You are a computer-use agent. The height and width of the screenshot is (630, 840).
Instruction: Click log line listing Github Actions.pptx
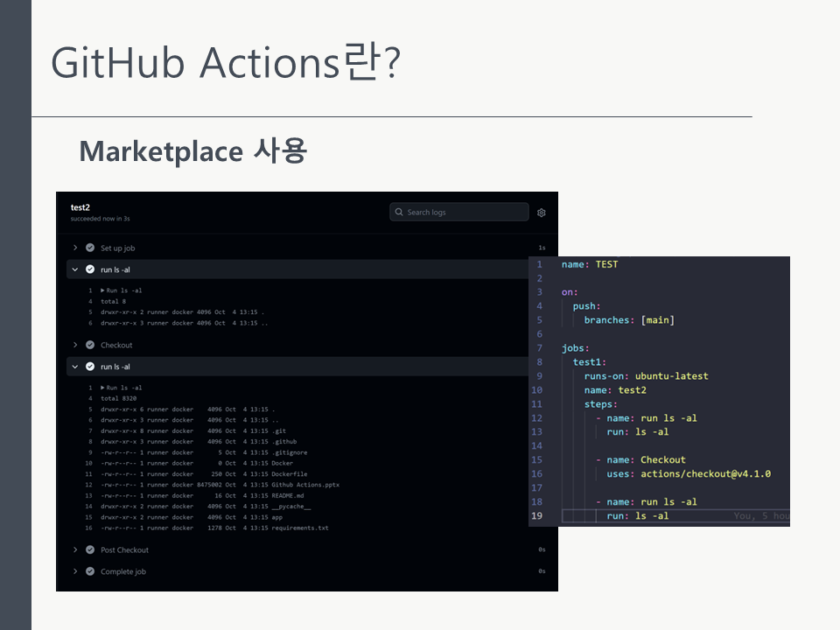click(220, 484)
